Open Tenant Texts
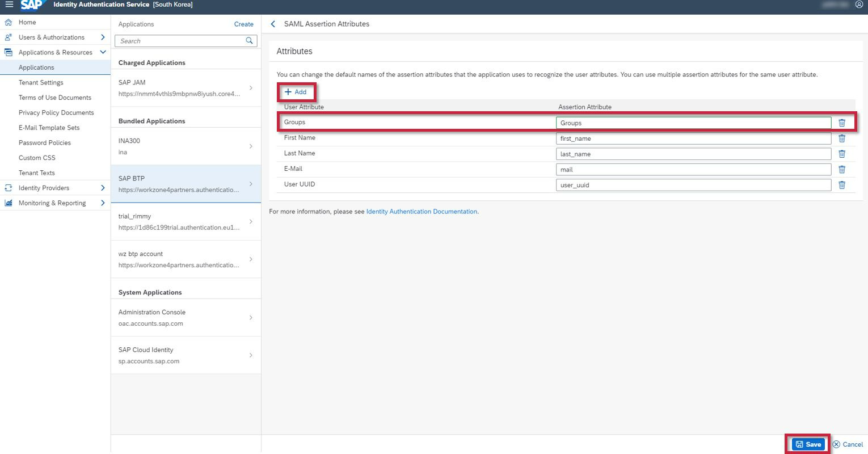This screenshot has width=868, height=454. point(36,173)
